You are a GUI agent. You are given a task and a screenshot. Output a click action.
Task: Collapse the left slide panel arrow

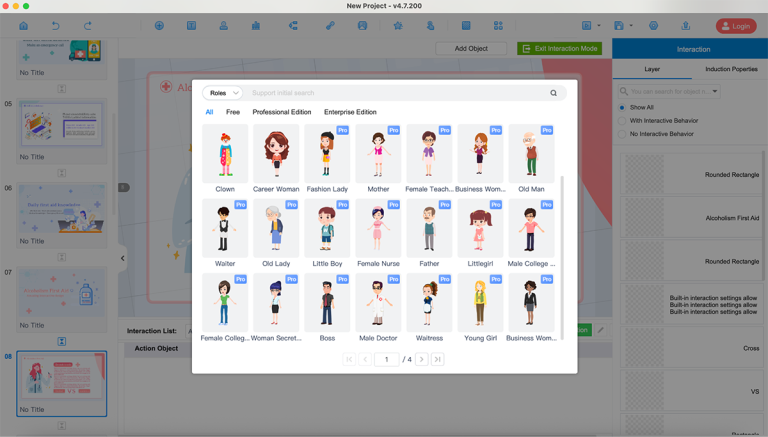coord(122,258)
